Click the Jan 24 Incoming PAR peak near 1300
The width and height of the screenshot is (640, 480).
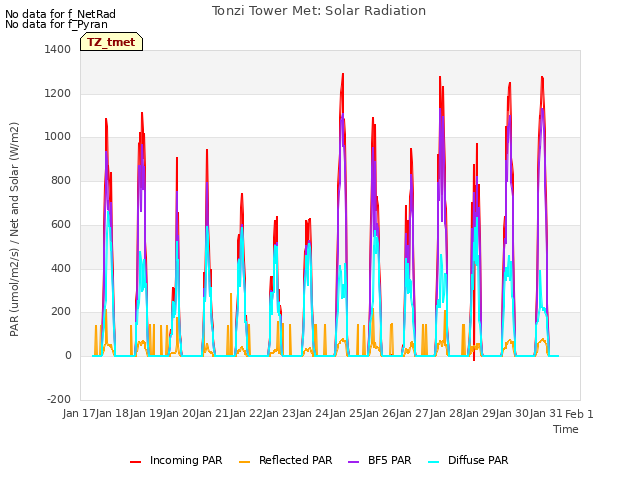(343, 75)
